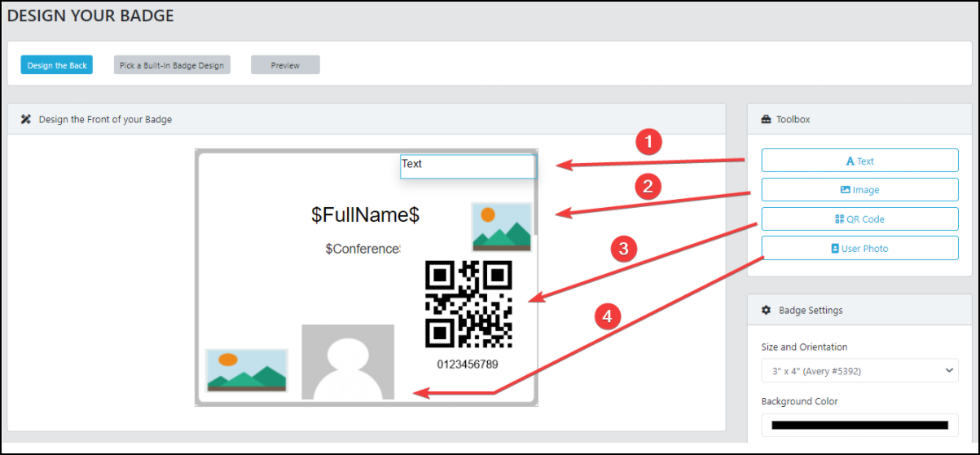
Task: Select the Text box on the badge
Action: click(x=468, y=166)
